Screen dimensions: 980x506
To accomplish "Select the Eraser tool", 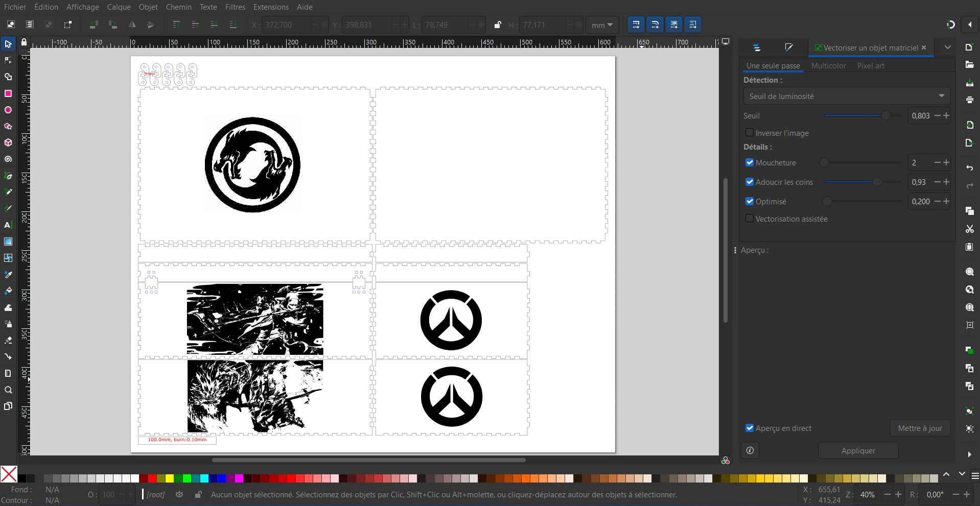I will [x=8, y=340].
